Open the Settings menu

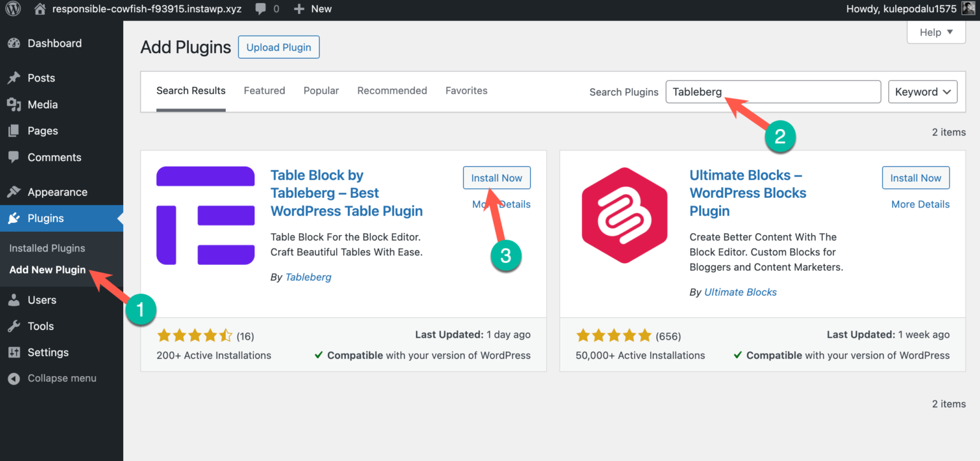click(x=47, y=352)
